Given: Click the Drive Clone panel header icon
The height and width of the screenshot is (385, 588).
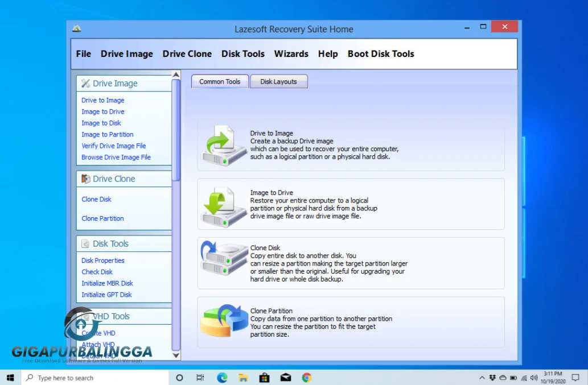Looking at the screenshot, I should point(86,179).
